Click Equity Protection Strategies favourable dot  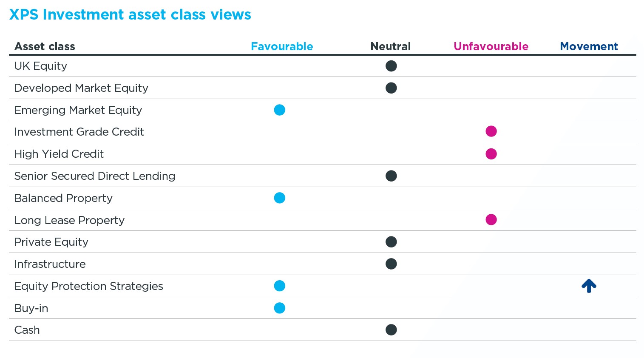click(x=279, y=286)
